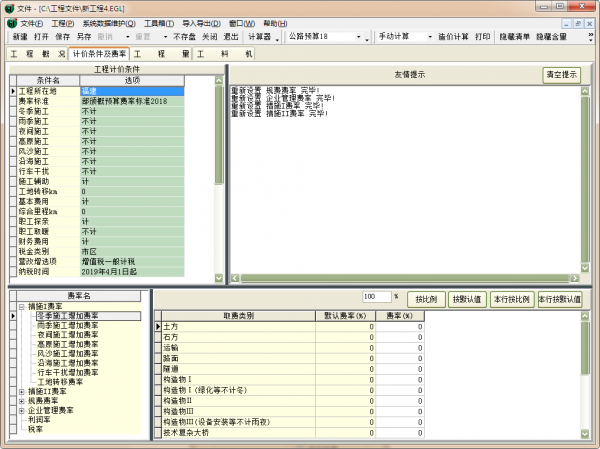The image size is (600, 449).
Task: Click 保存 in the toolbar
Action: coord(64,36)
